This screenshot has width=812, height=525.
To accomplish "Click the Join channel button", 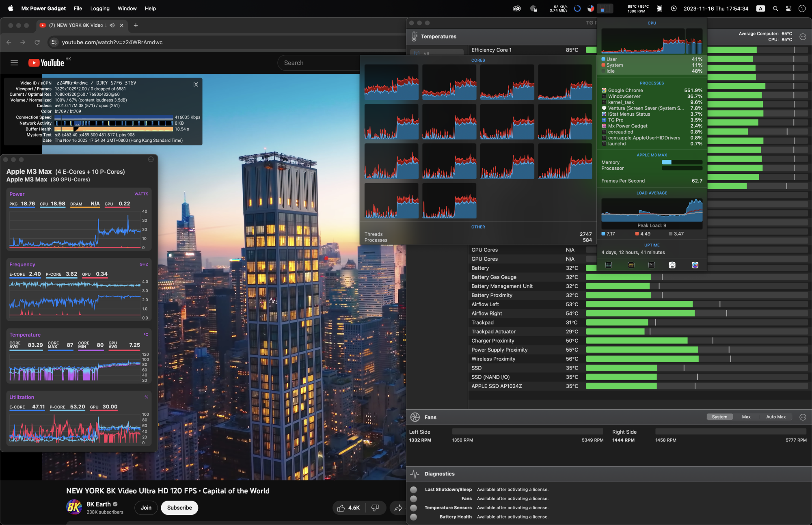I will [146, 508].
